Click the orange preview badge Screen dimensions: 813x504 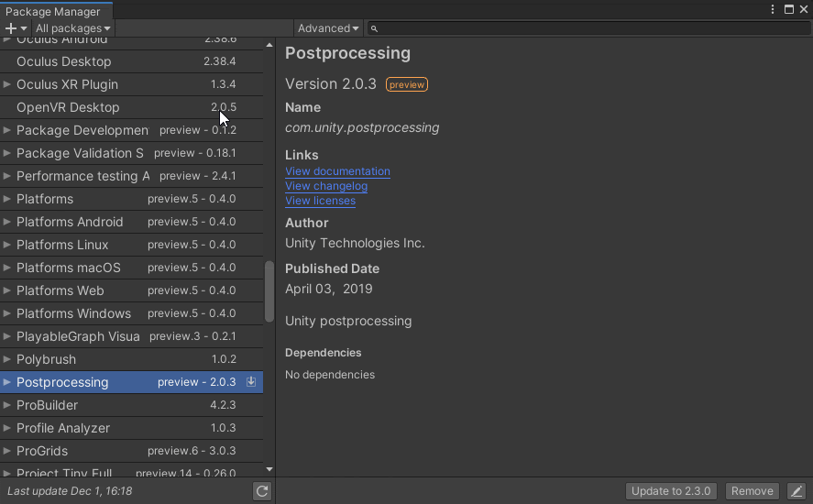coord(407,84)
